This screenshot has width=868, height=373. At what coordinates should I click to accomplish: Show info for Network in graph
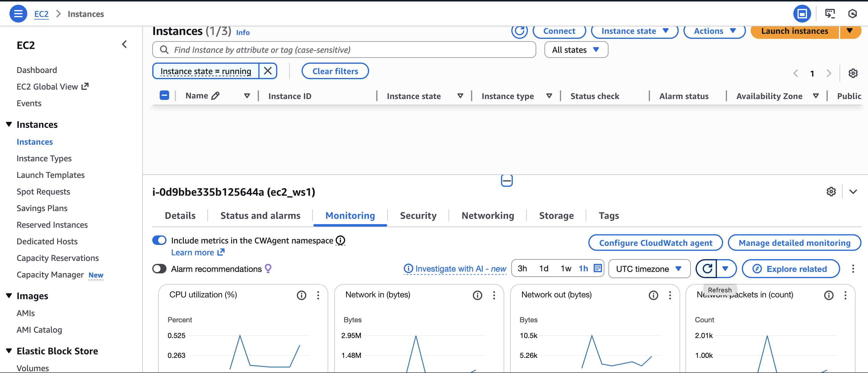click(477, 295)
